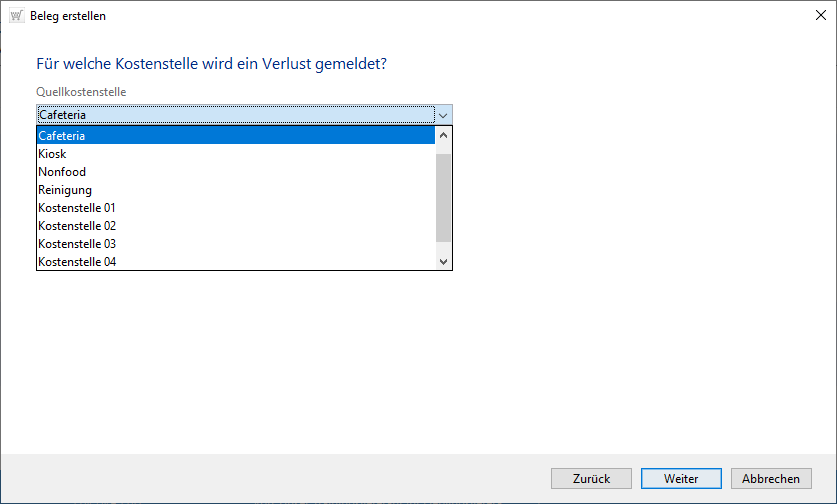Collapse the dropdown using its chevron arrow

click(444, 115)
